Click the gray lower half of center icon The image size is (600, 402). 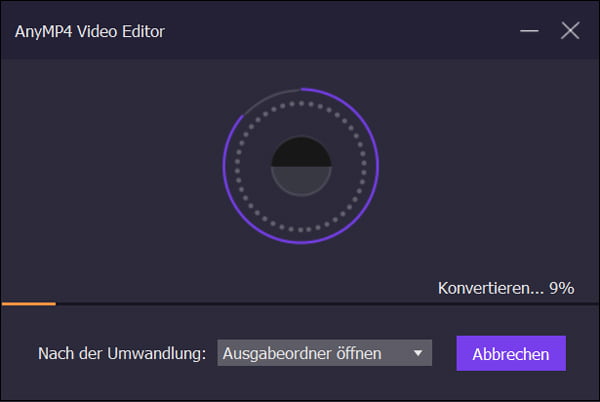click(301, 181)
